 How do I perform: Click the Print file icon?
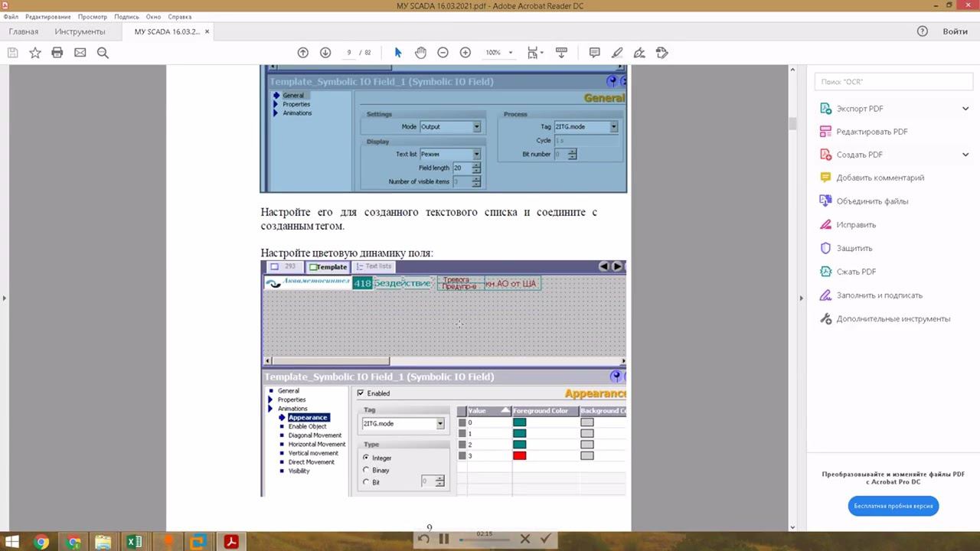[57, 53]
